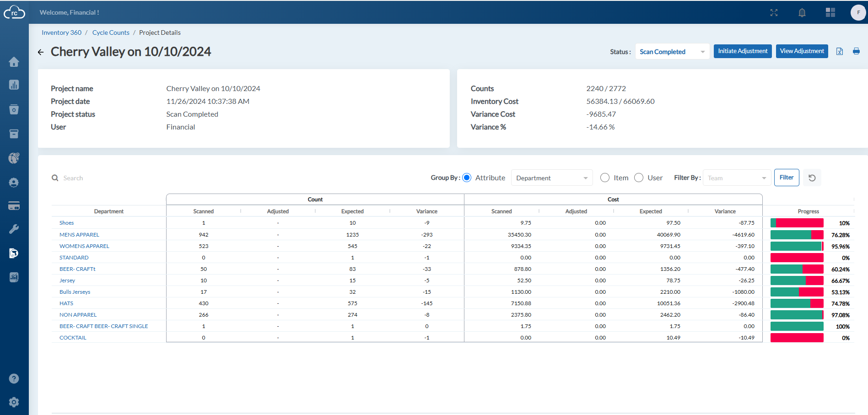Screen dimensions: 868x415
Task: Open the sidebar settings gear
Action: (x=14, y=402)
